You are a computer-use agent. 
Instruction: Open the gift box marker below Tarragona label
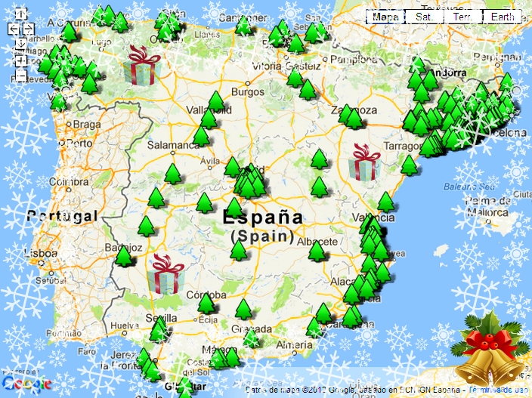pos(364,162)
